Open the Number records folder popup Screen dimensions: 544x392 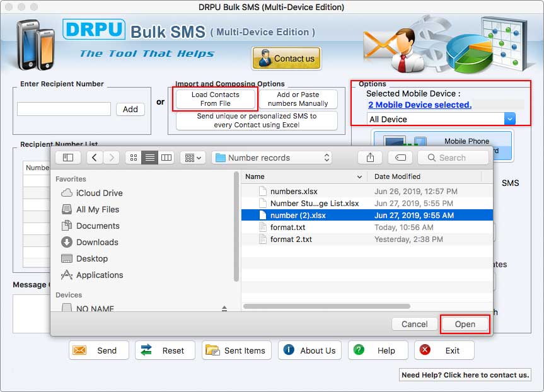(x=272, y=158)
